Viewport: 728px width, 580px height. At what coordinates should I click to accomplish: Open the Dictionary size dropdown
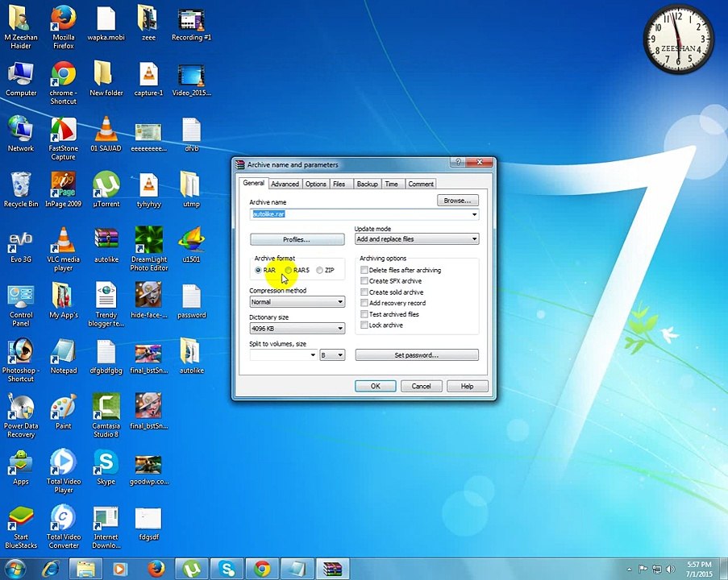297,329
